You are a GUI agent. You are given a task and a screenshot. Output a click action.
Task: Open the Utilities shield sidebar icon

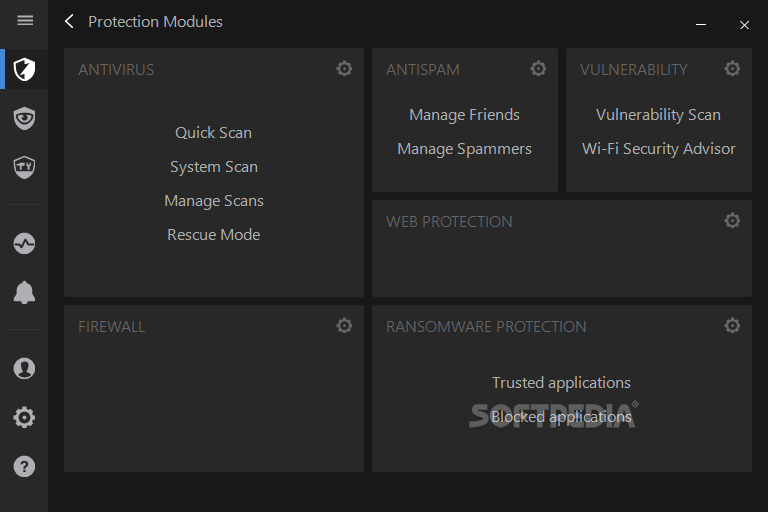[24, 167]
